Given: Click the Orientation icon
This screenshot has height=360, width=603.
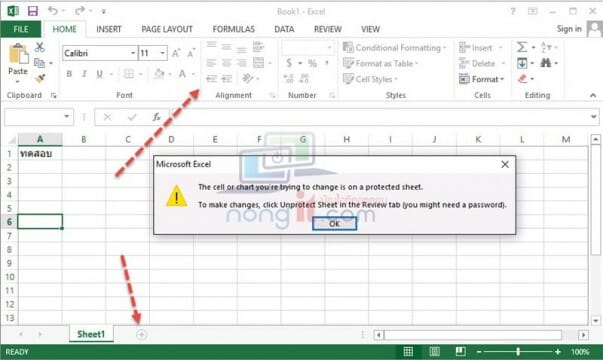Looking at the screenshot, I should (248, 78).
